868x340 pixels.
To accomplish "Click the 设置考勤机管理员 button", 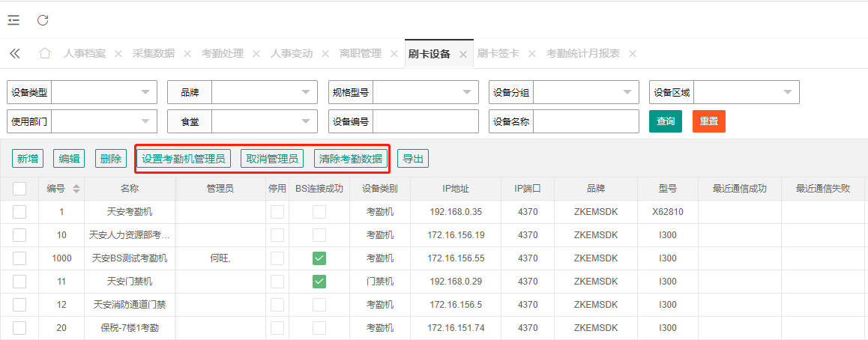I will click(x=184, y=159).
